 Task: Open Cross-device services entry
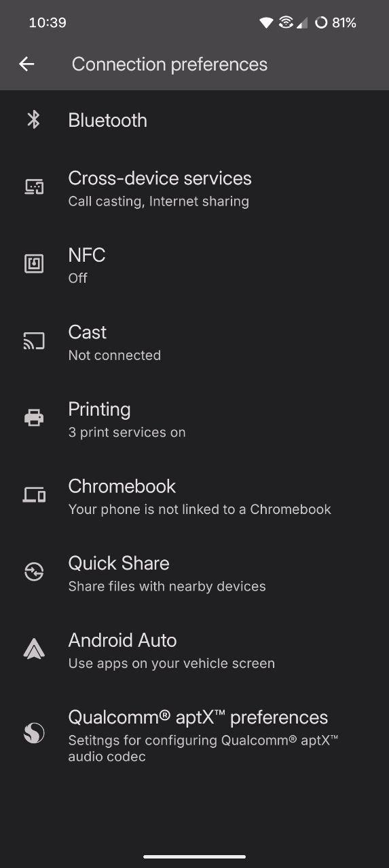tap(194, 188)
